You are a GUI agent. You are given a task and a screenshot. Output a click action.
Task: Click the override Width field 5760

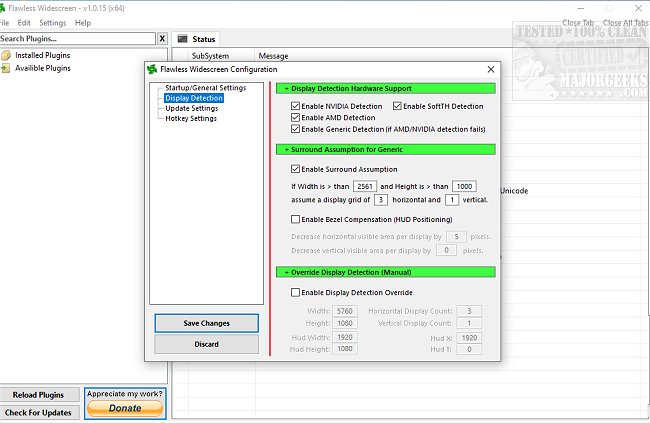[345, 311]
